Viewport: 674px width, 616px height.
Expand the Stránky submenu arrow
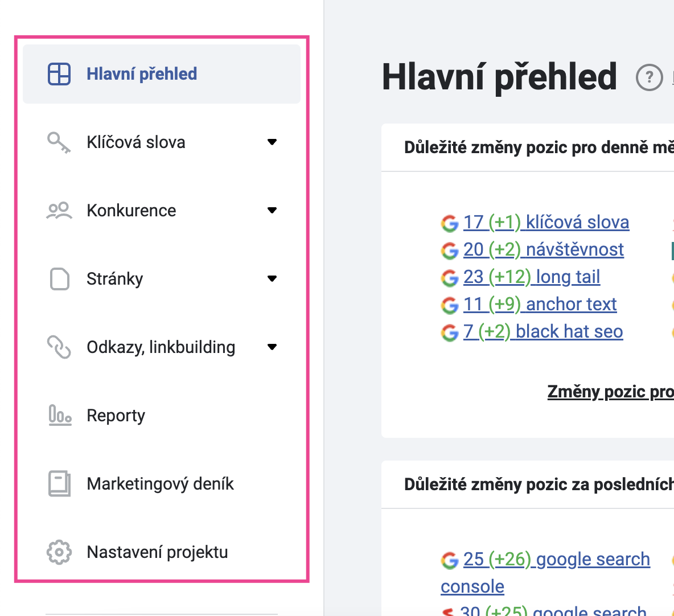[272, 278]
